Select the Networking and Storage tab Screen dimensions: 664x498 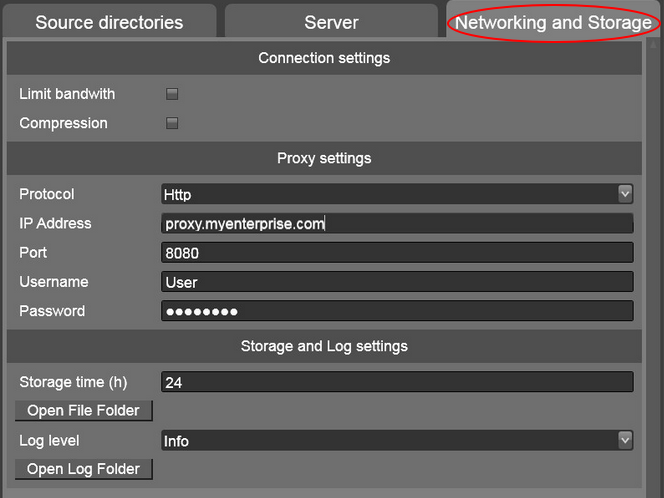click(x=553, y=22)
